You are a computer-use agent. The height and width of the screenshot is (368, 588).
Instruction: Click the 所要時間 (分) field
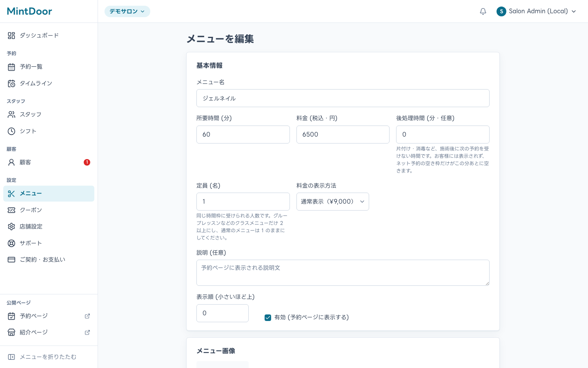(x=243, y=135)
